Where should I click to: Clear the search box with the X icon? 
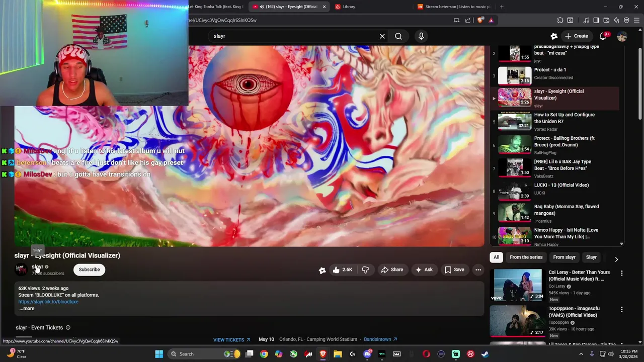pyautogui.click(x=382, y=36)
